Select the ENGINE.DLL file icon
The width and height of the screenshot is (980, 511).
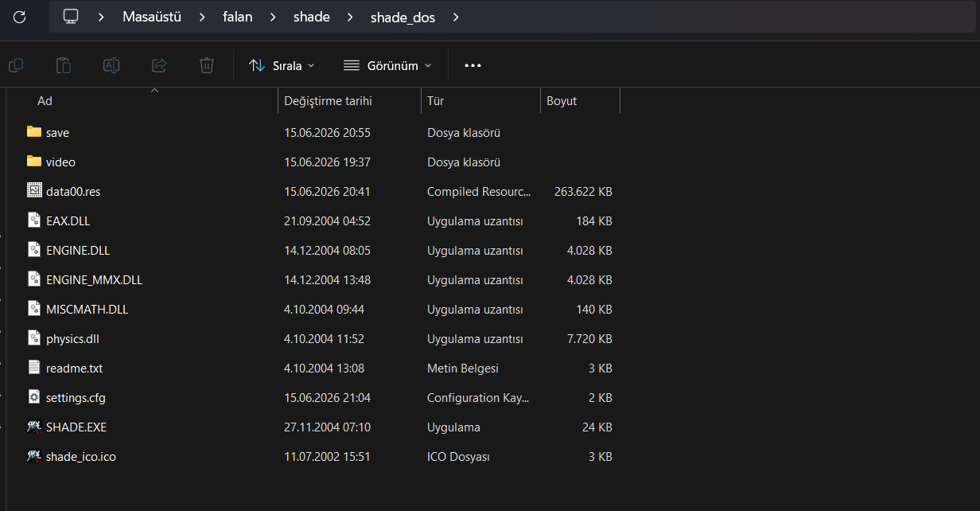click(34, 250)
